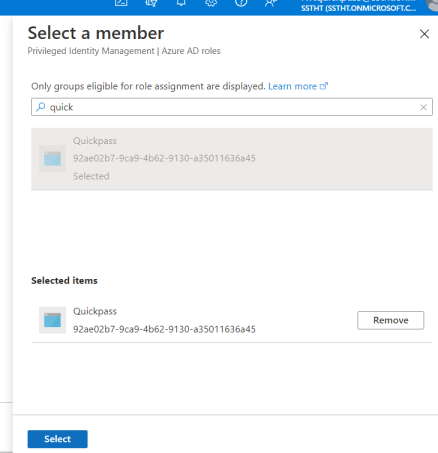Screen dimensions: 438x453
Task: Click Quickpass under Selected items
Action: pos(95,311)
